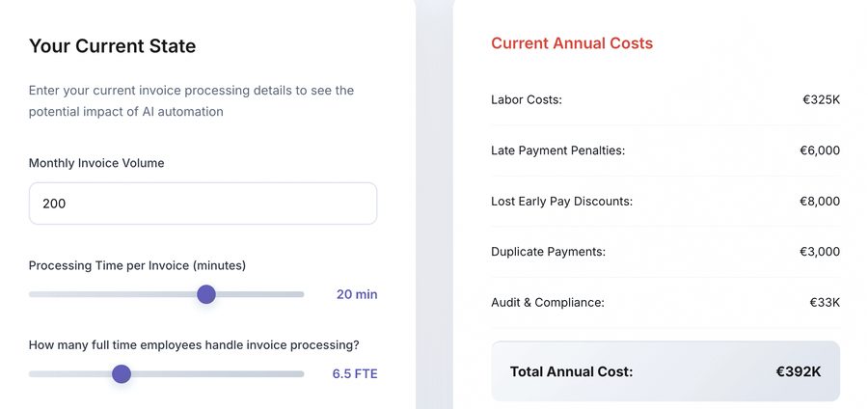This screenshot has width=868, height=409.
Task: Click the FTE slider track right end
Action: click(x=299, y=374)
